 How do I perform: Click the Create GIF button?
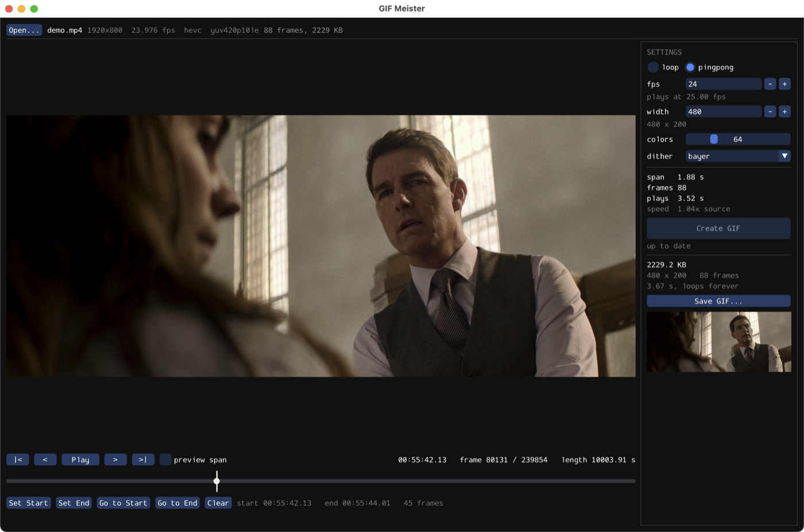pos(718,228)
